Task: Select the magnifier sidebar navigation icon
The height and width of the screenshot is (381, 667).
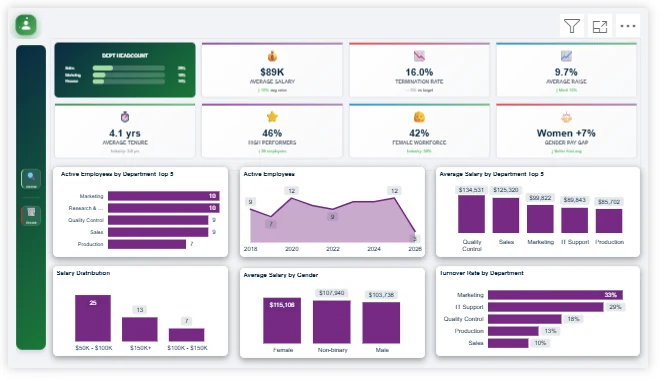Action: tap(31, 179)
